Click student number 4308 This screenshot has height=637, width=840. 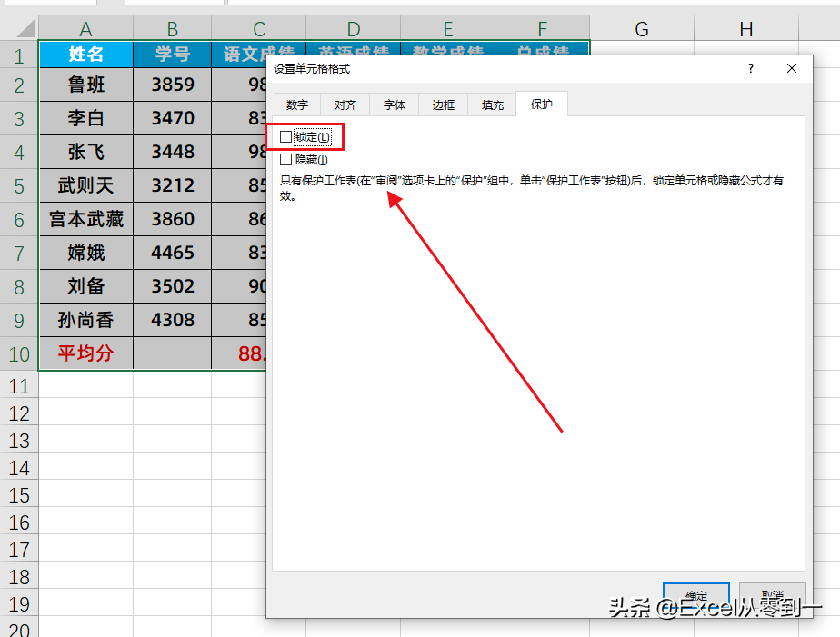coord(172,320)
